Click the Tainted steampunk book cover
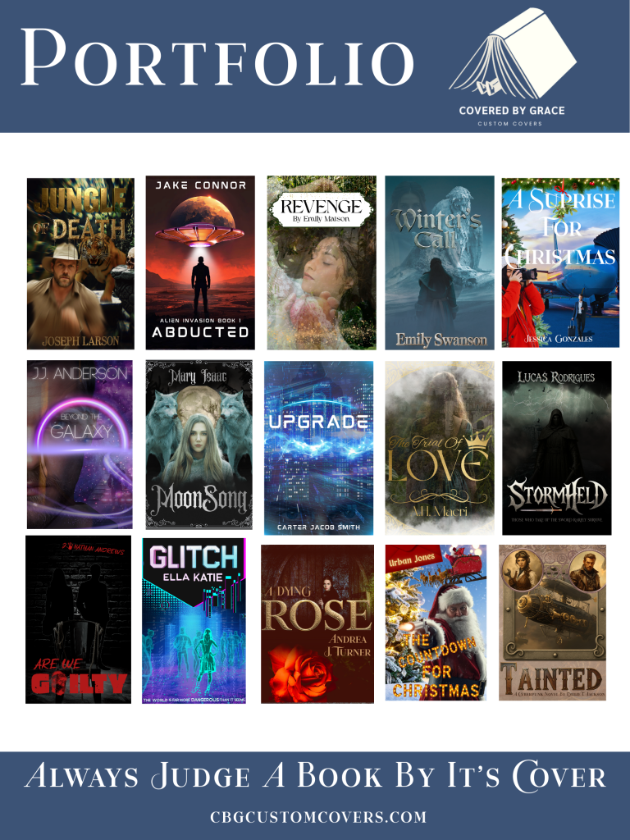The height and width of the screenshot is (840, 630). coord(552,622)
